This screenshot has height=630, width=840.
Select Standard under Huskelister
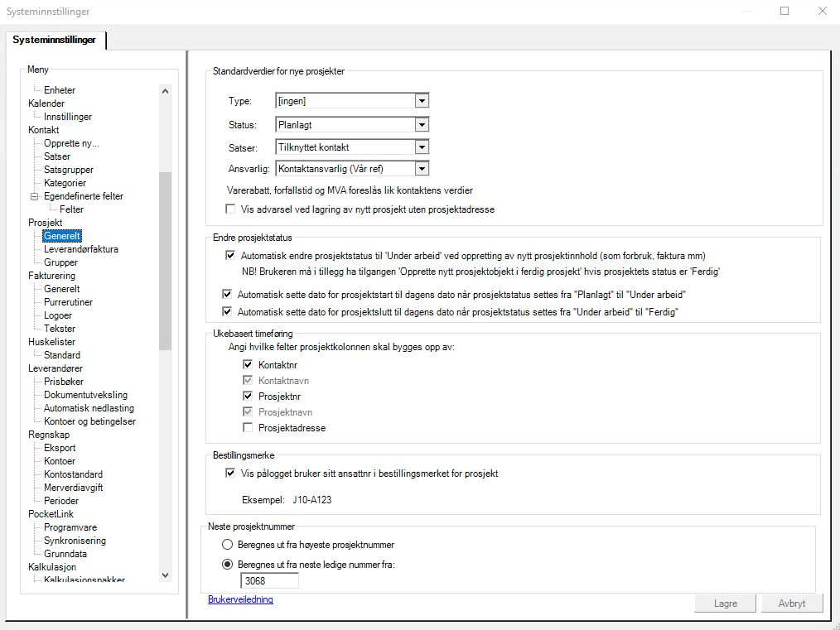pyautogui.click(x=61, y=355)
